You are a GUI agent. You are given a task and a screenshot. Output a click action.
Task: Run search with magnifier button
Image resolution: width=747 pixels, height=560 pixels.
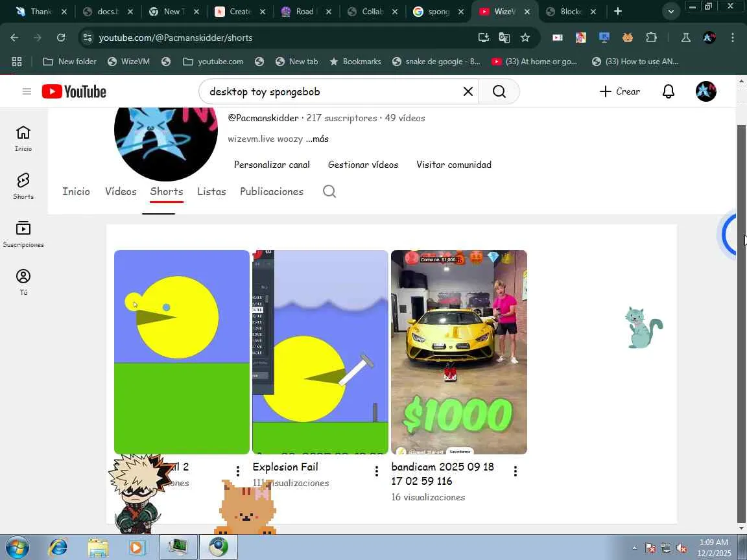(x=499, y=91)
